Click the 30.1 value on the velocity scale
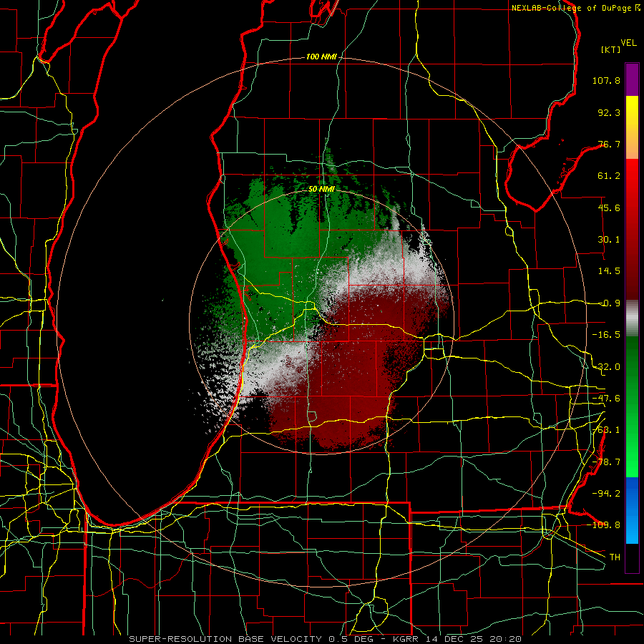Image resolution: width=644 pixels, height=644 pixels. pos(609,240)
